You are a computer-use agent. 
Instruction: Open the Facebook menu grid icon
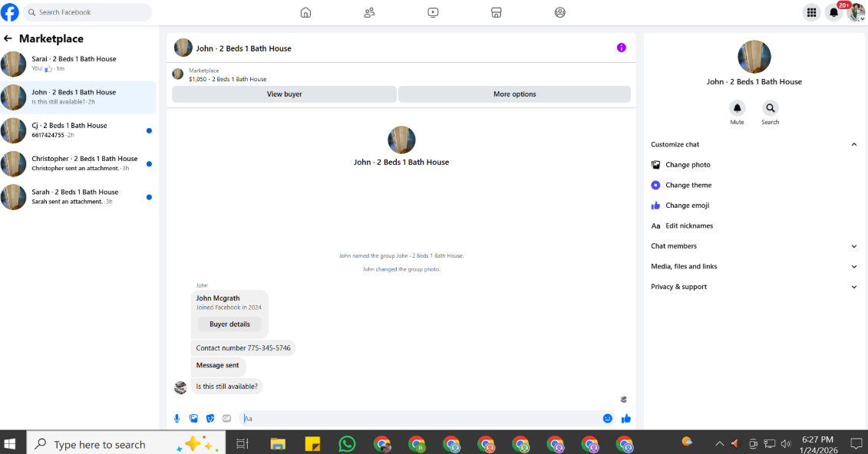[811, 12]
